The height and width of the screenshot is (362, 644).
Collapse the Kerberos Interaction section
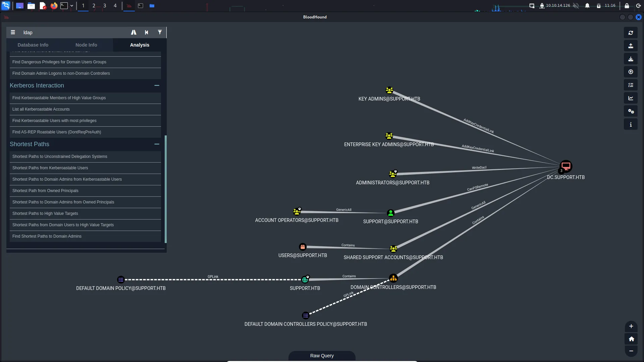click(157, 85)
